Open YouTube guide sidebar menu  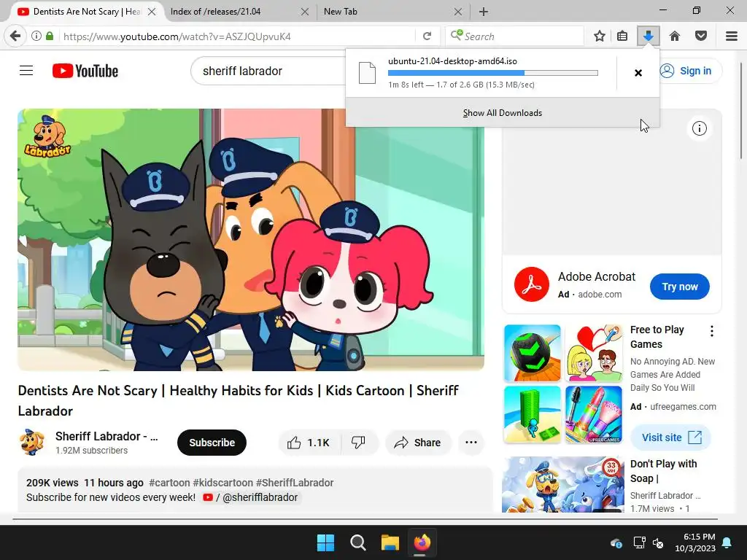click(x=26, y=71)
